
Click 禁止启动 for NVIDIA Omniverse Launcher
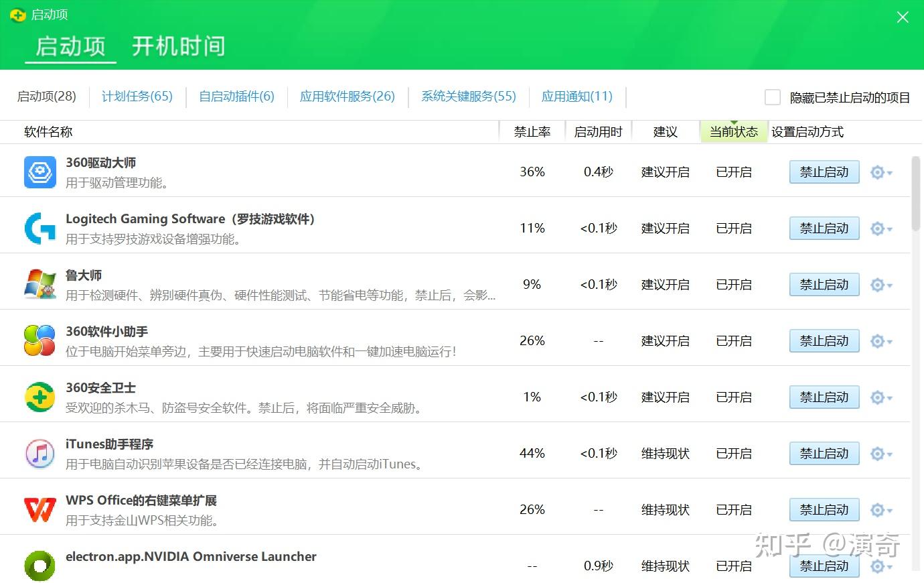824,566
